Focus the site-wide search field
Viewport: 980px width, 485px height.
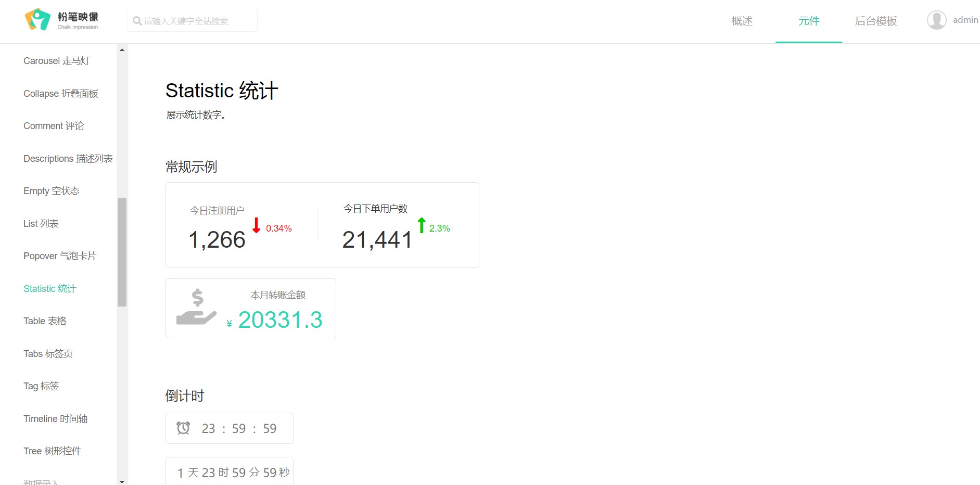click(x=193, y=20)
